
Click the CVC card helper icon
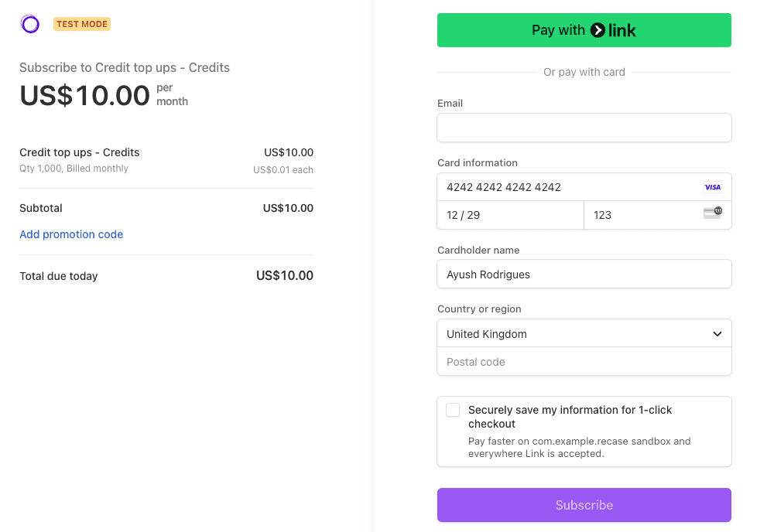(x=712, y=213)
